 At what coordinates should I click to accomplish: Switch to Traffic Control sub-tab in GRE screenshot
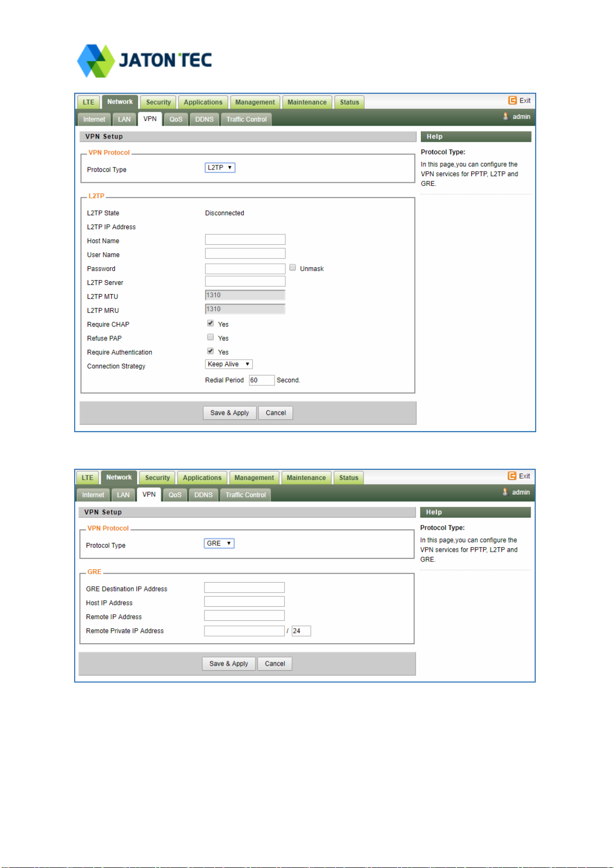pos(245,495)
